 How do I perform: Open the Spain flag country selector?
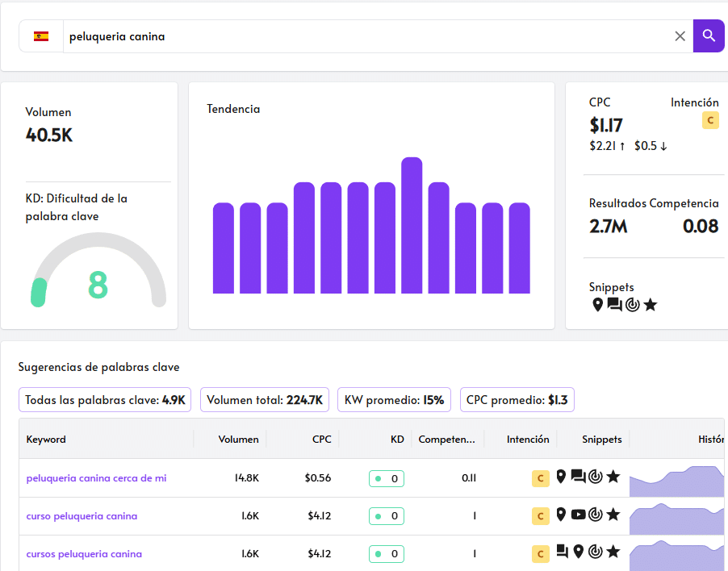(41, 36)
